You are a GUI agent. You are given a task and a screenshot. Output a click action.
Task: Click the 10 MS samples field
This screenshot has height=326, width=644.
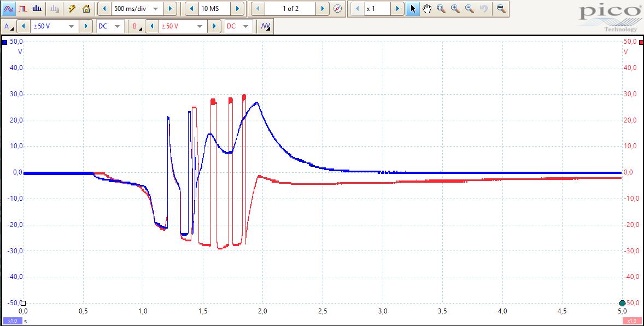coord(214,8)
